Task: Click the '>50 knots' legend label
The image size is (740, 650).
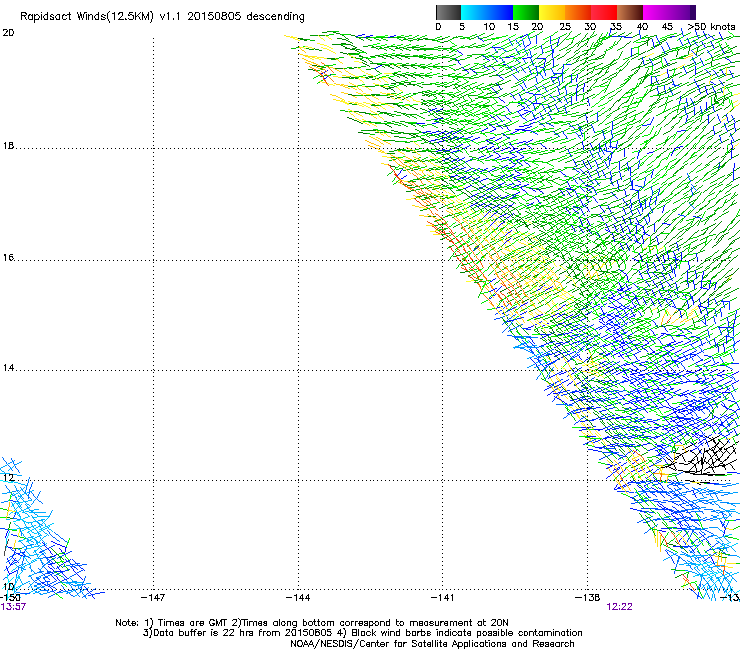Action: click(x=711, y=27)
